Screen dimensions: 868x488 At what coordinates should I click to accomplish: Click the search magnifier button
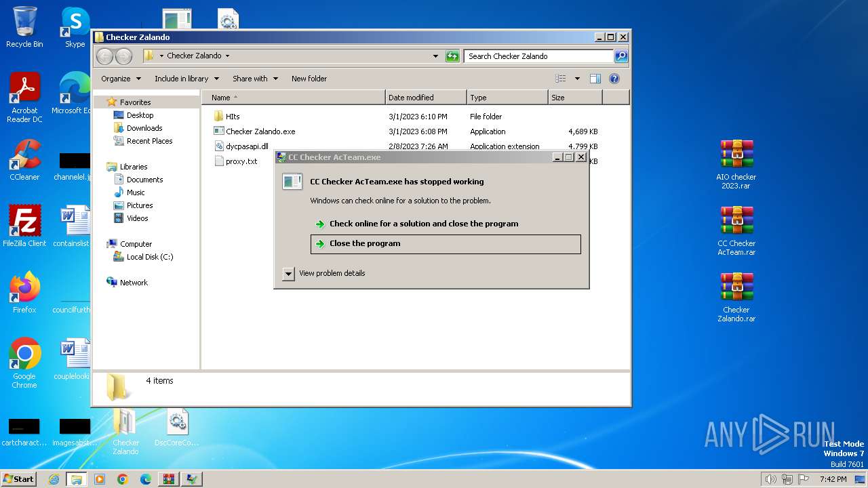621,56
